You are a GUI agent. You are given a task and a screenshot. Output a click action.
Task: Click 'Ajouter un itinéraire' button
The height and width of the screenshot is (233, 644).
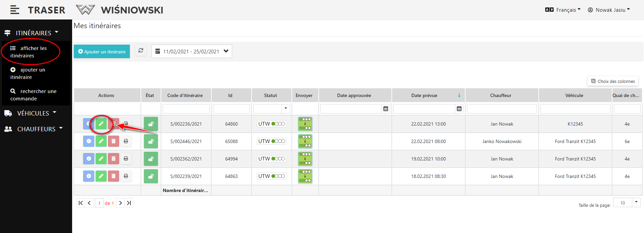[102, 51]
